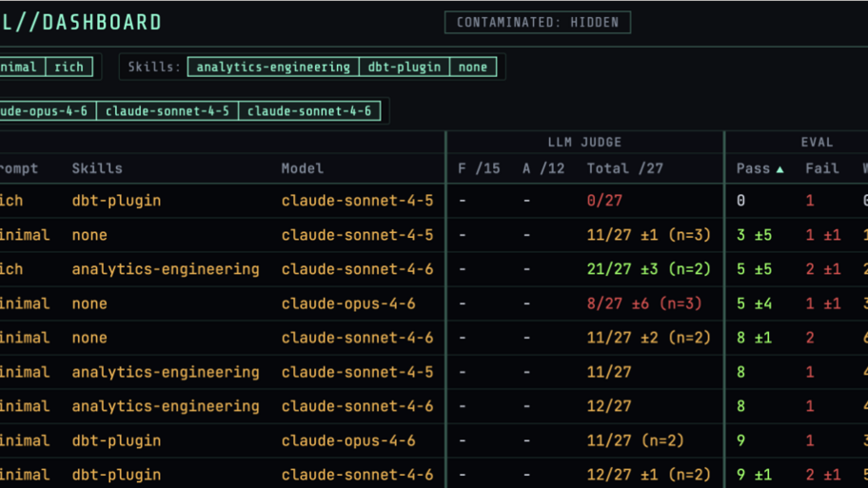Image resolution: width=868 pixels, height=488 pixels.
Task: Toggle the dbt-plugin skills filter
Action: click(x=404, y=67)
